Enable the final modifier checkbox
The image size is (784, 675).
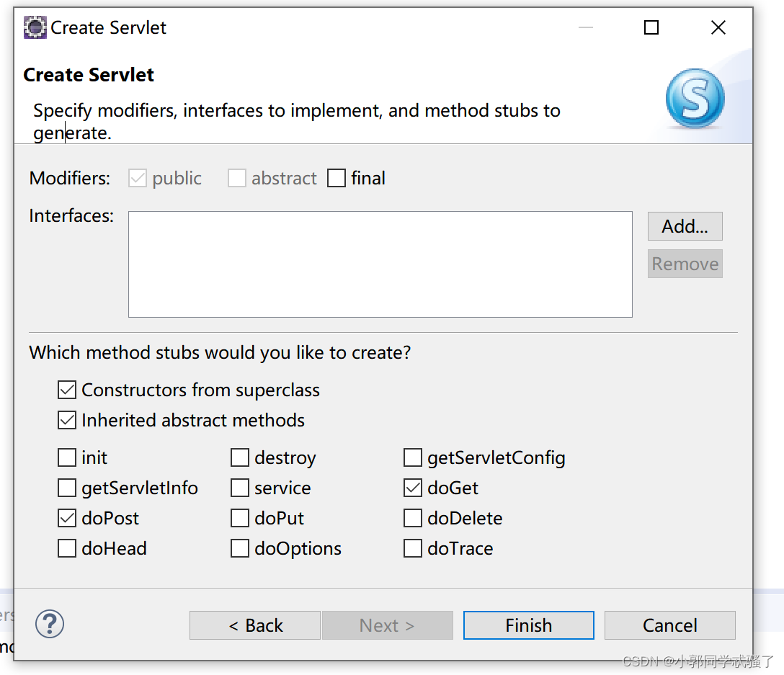click(x=337, y=179)
